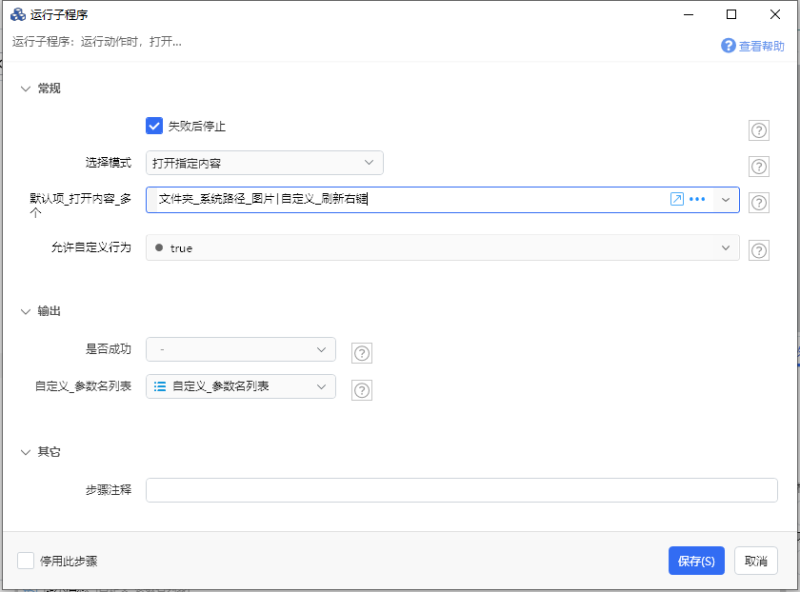Click help icon for 允许自定义行为 row
This screenshot has width=800, height=592.
[x=759, y=251]
